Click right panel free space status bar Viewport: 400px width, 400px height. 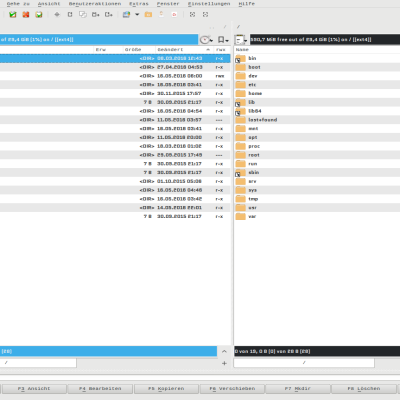(325, 39)
